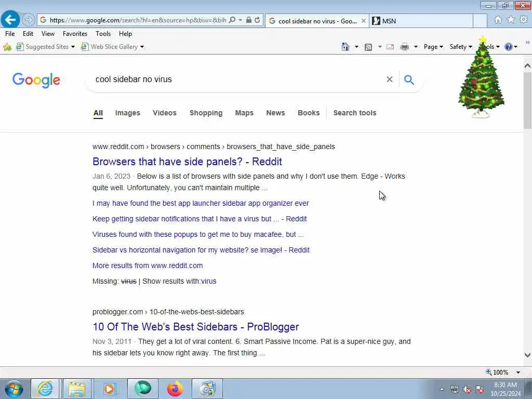Open the File menu

(10, 34)
